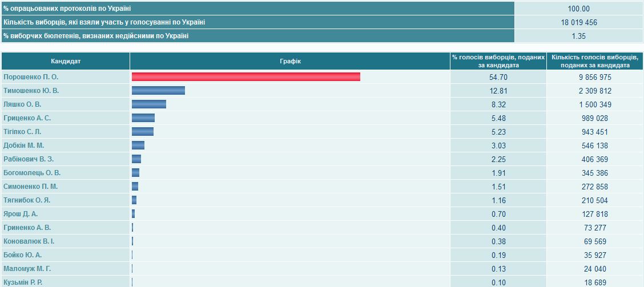Open candidate Порошенко П. О. link

click(x=31, y=77)
